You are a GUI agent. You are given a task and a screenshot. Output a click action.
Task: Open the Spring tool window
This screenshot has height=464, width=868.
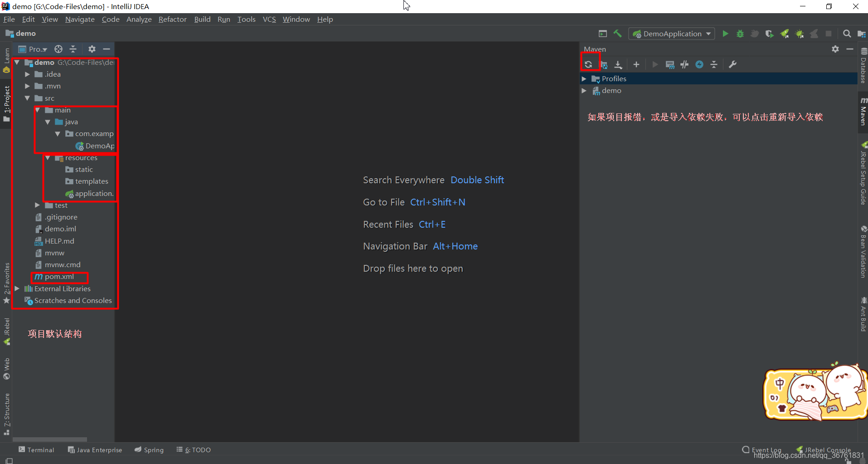pos(149,450)
